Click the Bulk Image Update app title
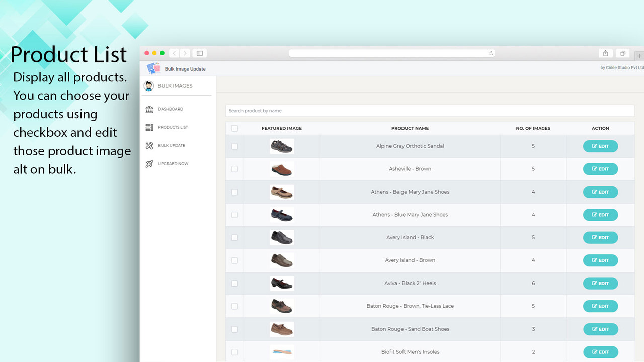The width and height of the screenshot is (644, 362). point(185,69)
